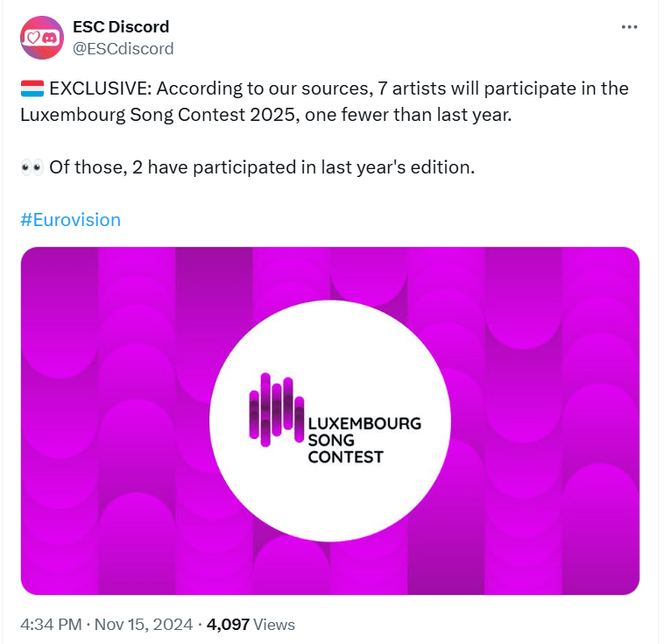Click the ESC Discord display name

click(x=121, y=27)
